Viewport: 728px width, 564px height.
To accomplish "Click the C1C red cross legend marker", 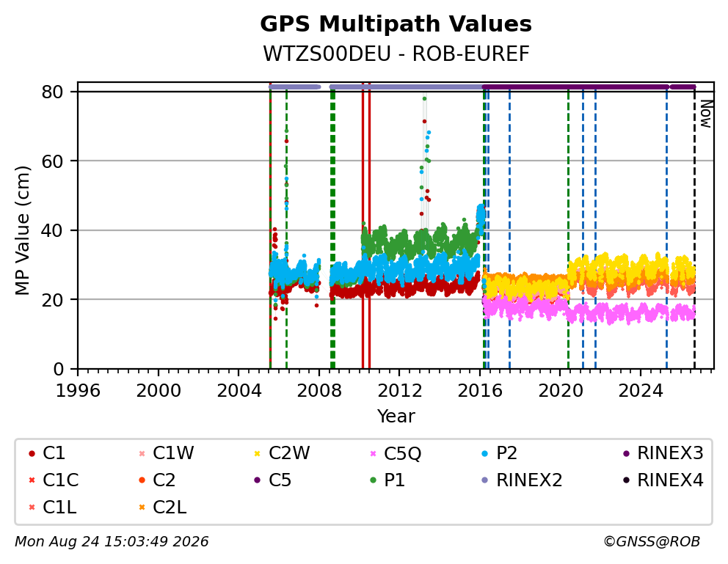I will coord(32,480).
